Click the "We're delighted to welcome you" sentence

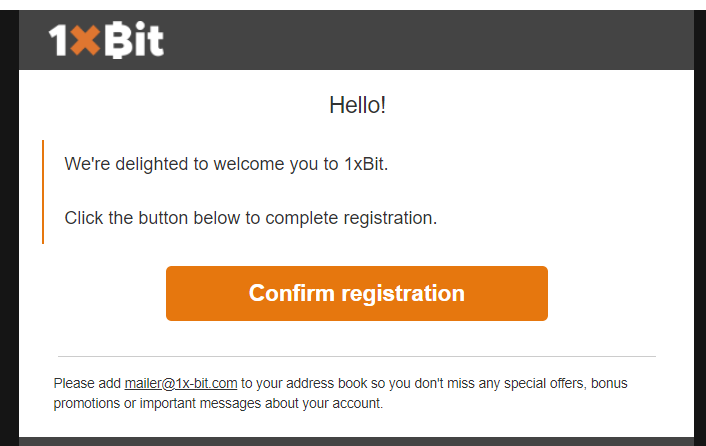point(226,164)
